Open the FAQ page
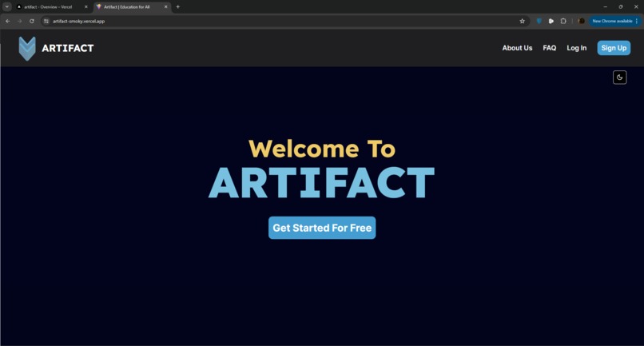The width and height of the screenshot is (644, 346). coord(549,48)
